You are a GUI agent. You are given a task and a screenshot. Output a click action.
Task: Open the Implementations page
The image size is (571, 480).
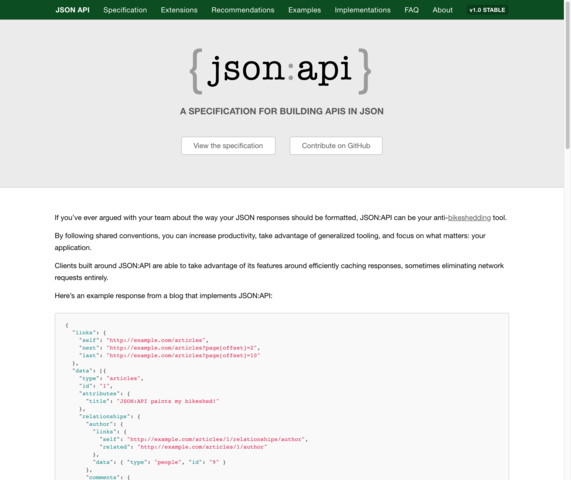pyautogui.click(x=362, y=10)
